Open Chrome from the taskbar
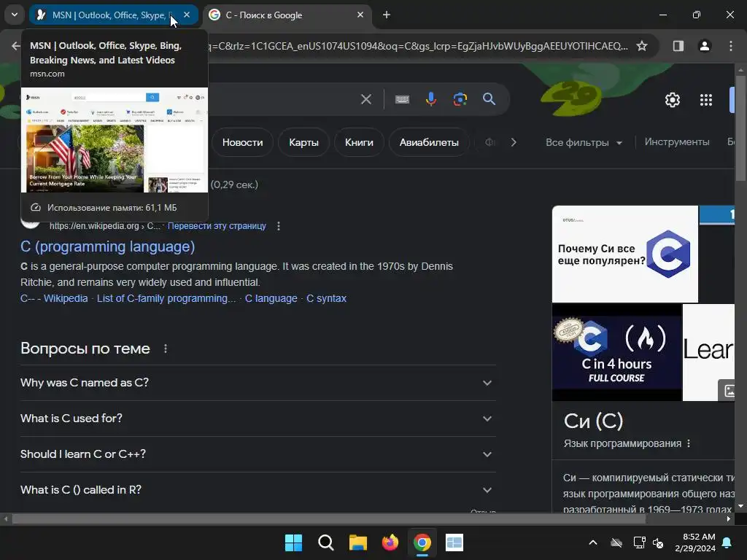The image size is (747, 560). coord(422,542)
